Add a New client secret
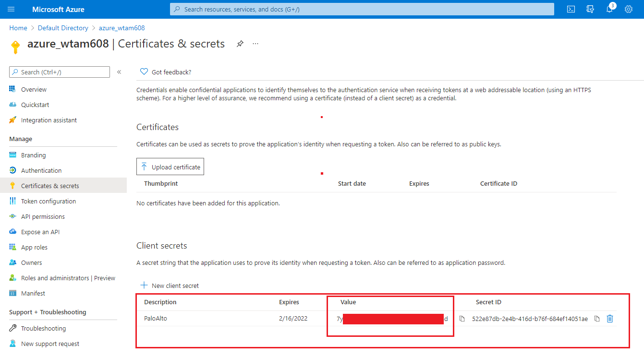The image size is (644, 357). [170, 286]
